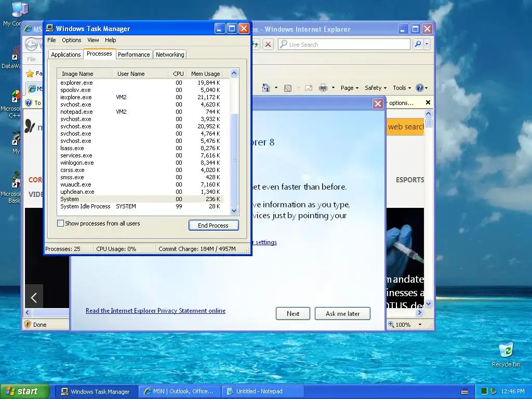Viewport: 532px width, 399px height.
Task: Open the Print dropdown arrow in IE
Action: [x=333, y=88]
